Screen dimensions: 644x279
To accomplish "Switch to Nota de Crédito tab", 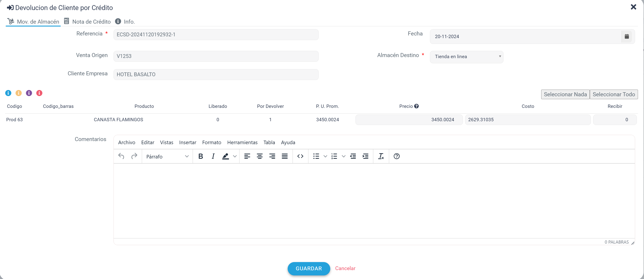I will [87, 21].
